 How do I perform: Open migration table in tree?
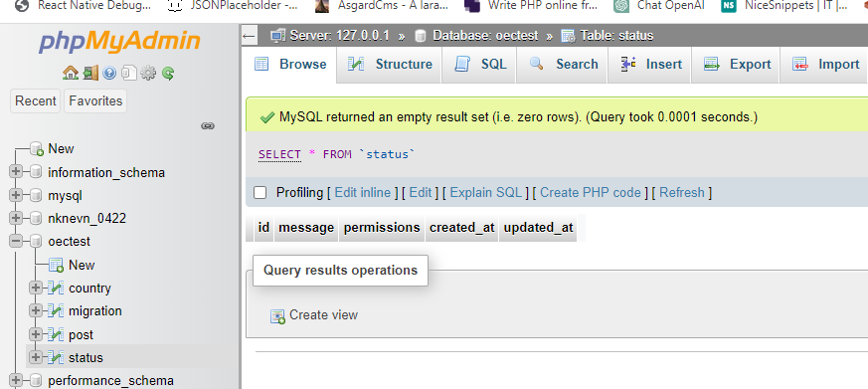click(95, 311)
